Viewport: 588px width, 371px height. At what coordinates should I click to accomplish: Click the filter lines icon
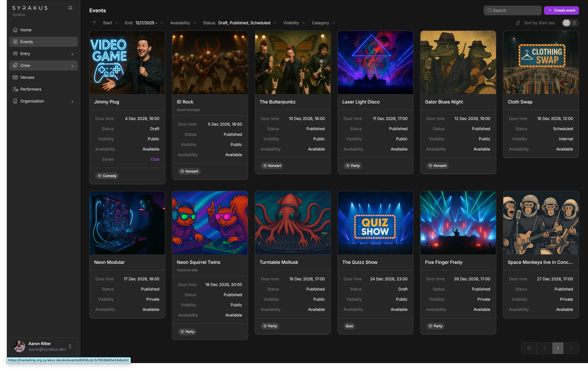[94, 23]
